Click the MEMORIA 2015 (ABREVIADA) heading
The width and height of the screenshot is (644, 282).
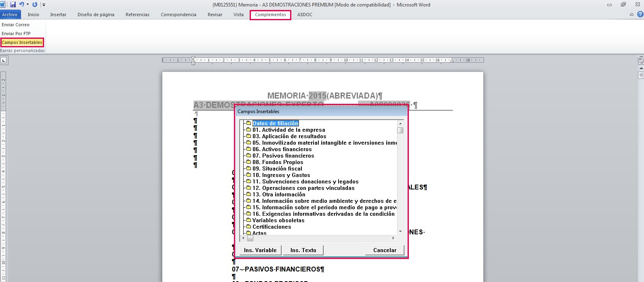324,96
